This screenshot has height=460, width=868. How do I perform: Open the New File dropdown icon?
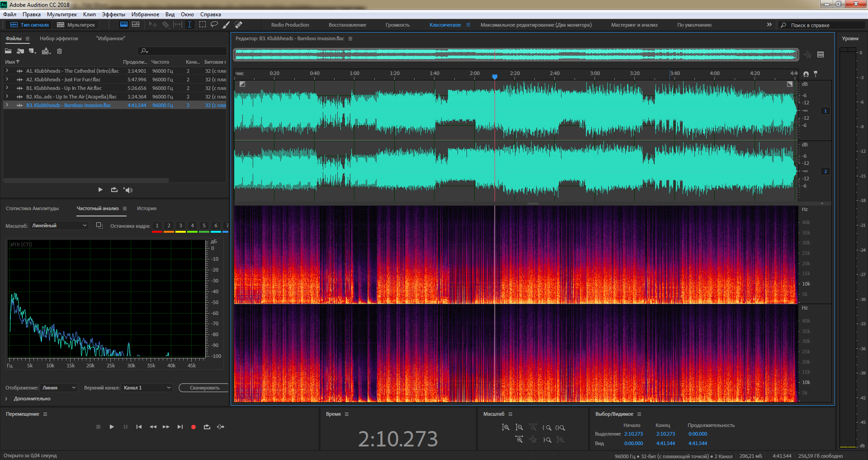pos(33,51)
